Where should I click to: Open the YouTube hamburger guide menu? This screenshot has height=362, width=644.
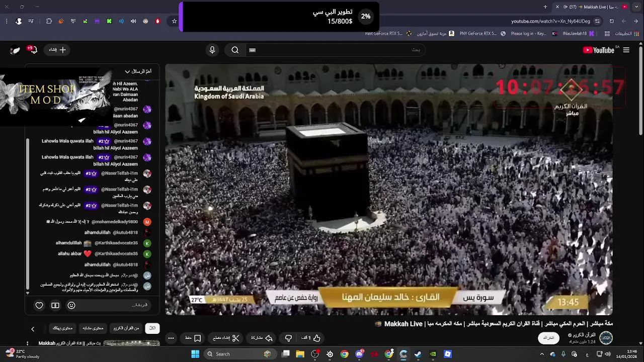click(x=626, y=50)
